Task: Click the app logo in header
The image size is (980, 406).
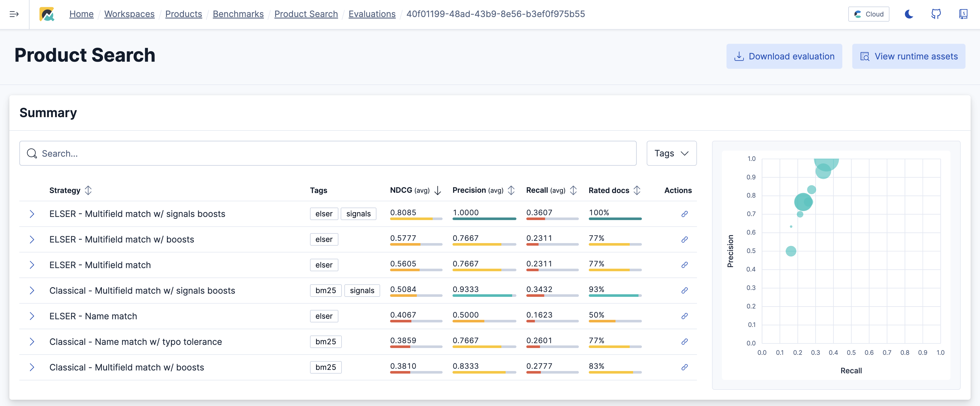Action: (47, 14)
